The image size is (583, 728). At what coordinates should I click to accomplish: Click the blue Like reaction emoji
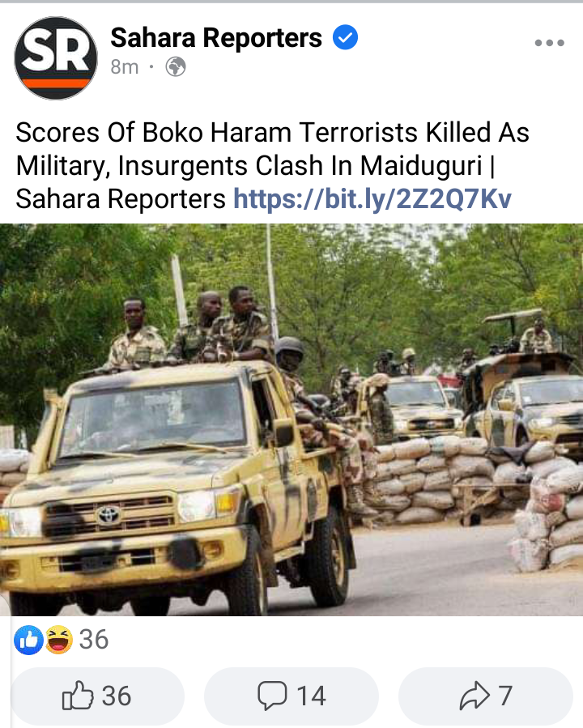28,640
